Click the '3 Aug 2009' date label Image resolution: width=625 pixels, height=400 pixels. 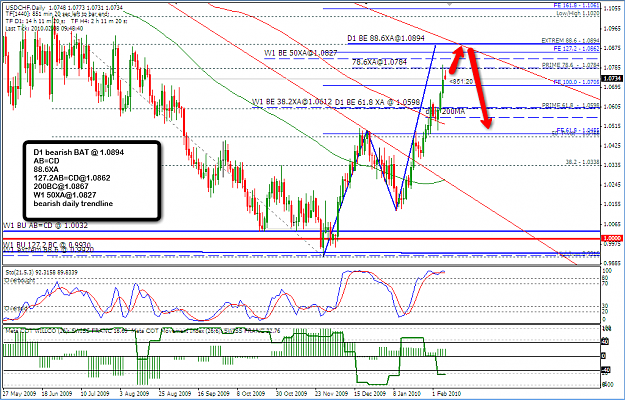136,393
